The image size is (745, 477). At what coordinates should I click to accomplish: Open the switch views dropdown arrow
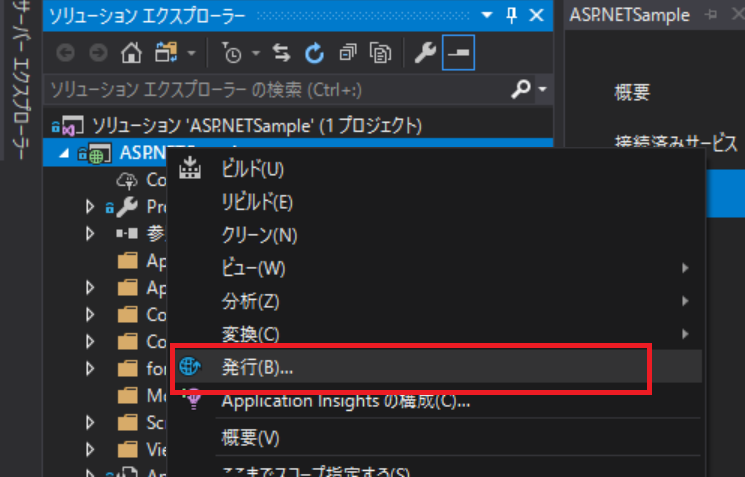tap(191, 53)
